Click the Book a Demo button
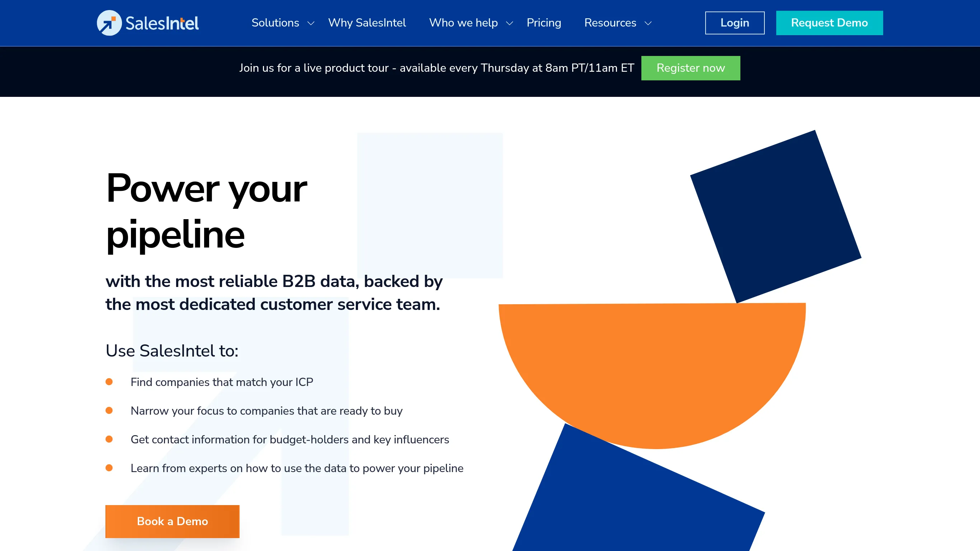 coord(172,521)
